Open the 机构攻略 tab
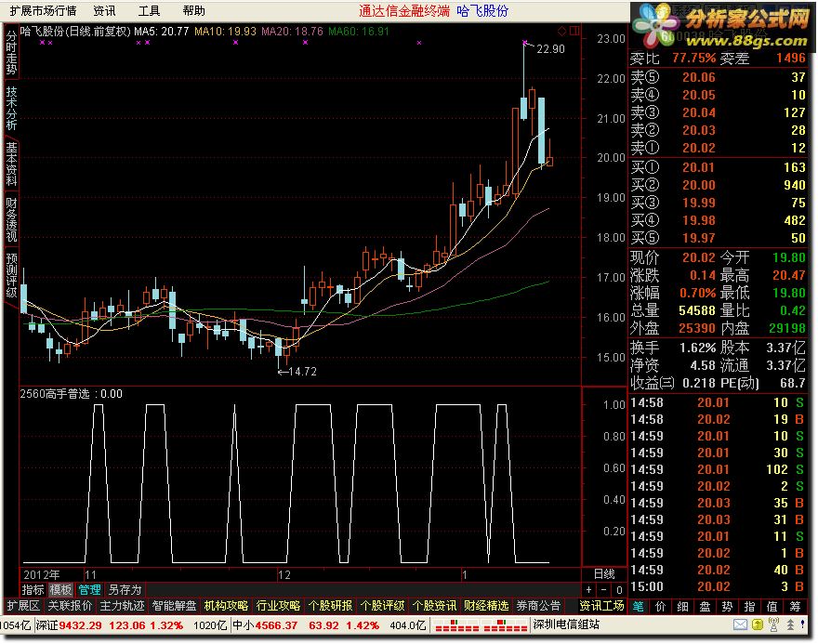This screenshot has width=818, height=644. [227, 606]
